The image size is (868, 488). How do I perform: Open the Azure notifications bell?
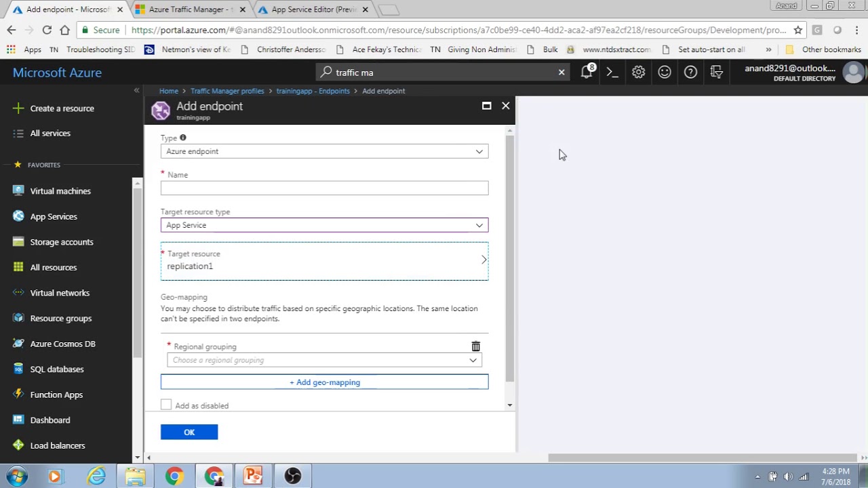tap(587, 72)
